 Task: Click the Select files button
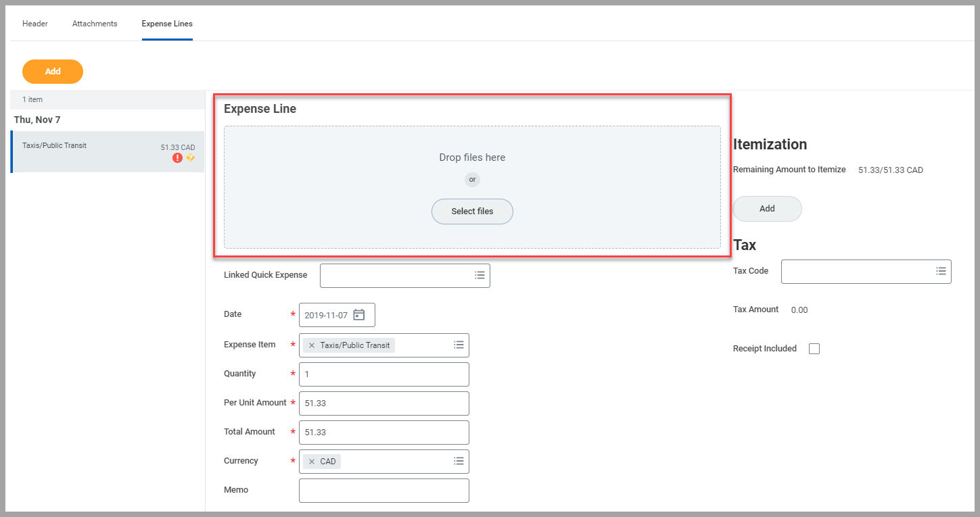click(472, 212)
